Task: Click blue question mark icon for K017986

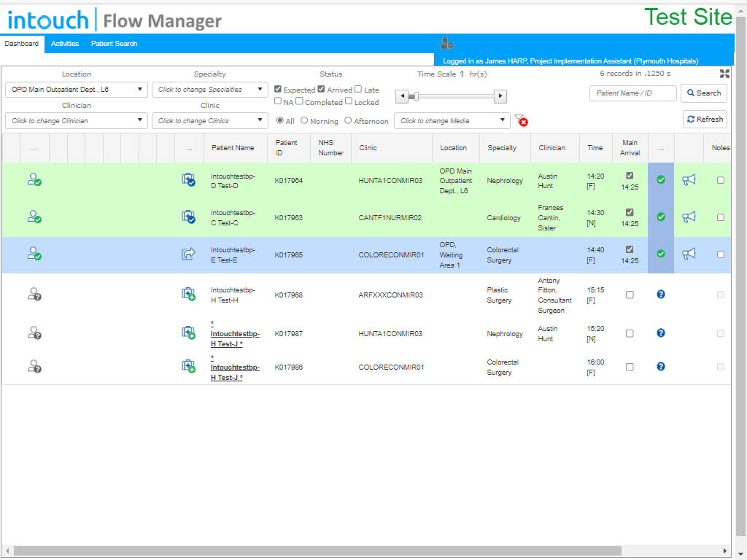Action: [661, 366]
